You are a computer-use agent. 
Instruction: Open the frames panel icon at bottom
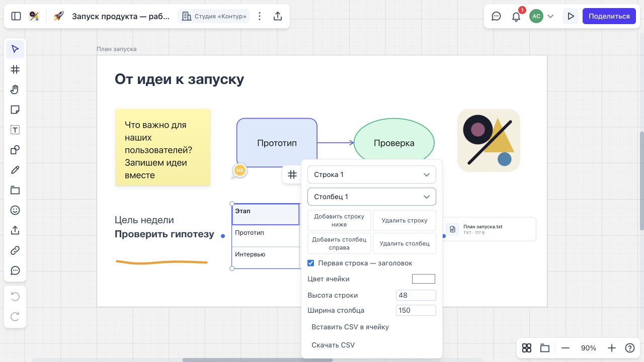click(544, 348)
